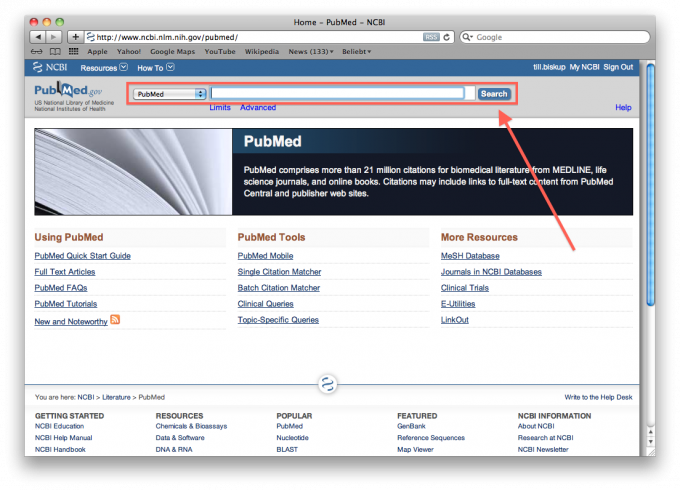Screen dimensions: 680x490
Task: Click the open-book banner image
Action: pos(133,172)
